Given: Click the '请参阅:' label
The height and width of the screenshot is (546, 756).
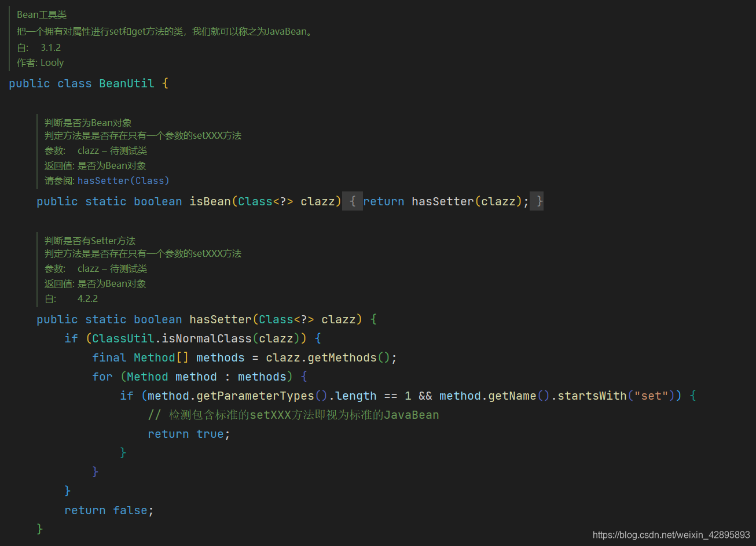Looking at the screenshot, I should click(60, 180).
